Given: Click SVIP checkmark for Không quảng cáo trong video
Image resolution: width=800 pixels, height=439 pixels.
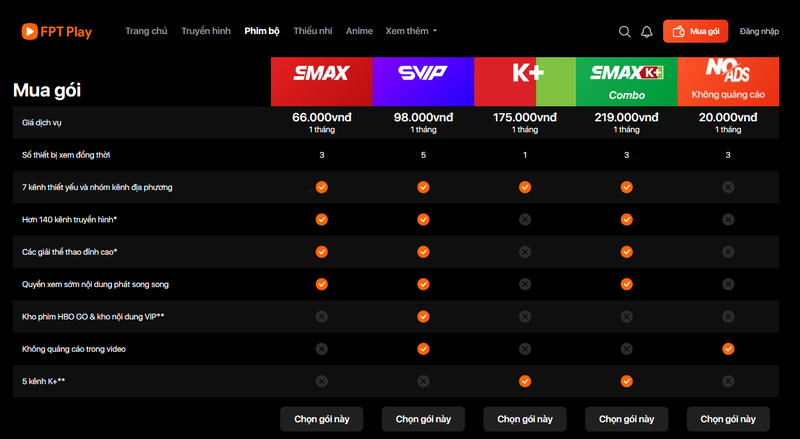Looking at the screenshot, I should [x=423, y=349].
